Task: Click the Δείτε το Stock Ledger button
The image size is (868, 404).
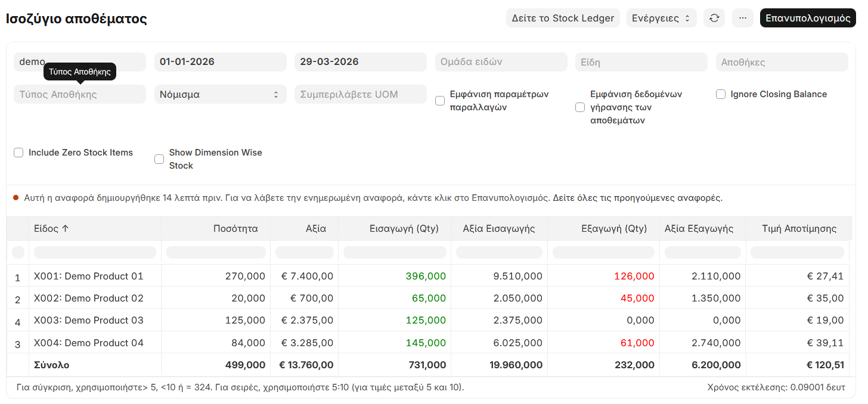Action: (x=562, y=17)
